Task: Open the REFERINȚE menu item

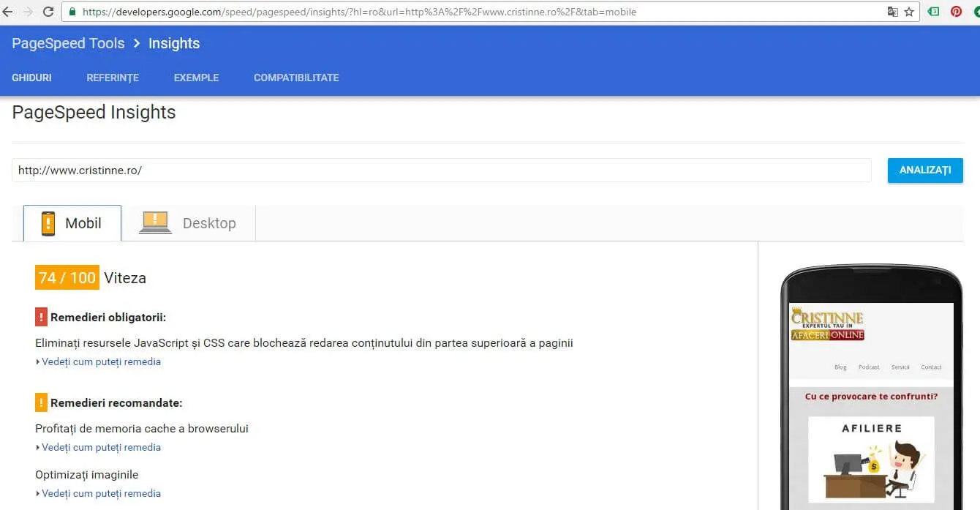Action: (x=113, y=78)
